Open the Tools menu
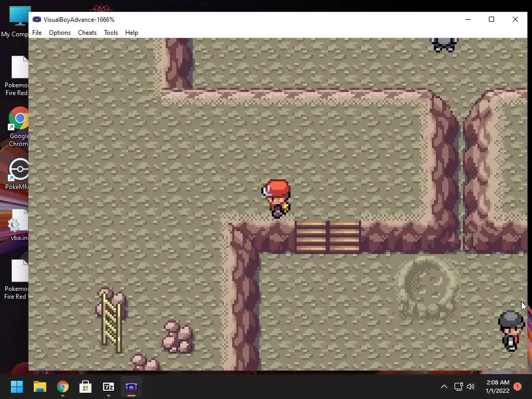The height and width of the screenshot is (399, 532). point(111,33)
